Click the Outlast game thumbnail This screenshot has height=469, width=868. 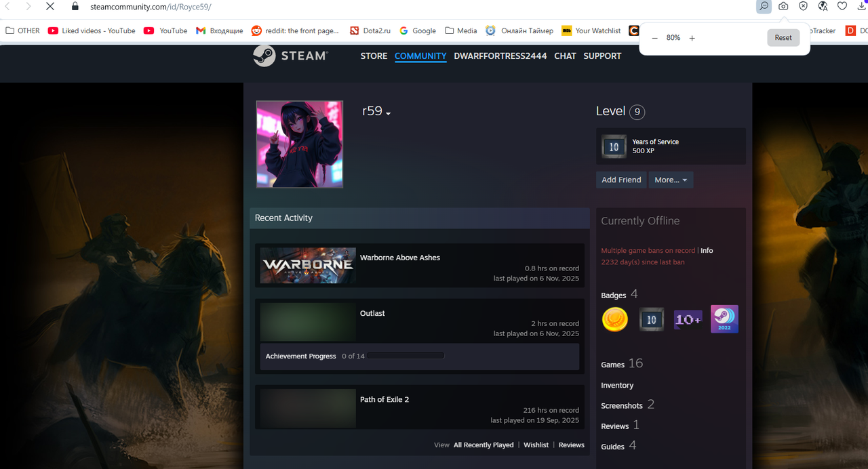308,321
